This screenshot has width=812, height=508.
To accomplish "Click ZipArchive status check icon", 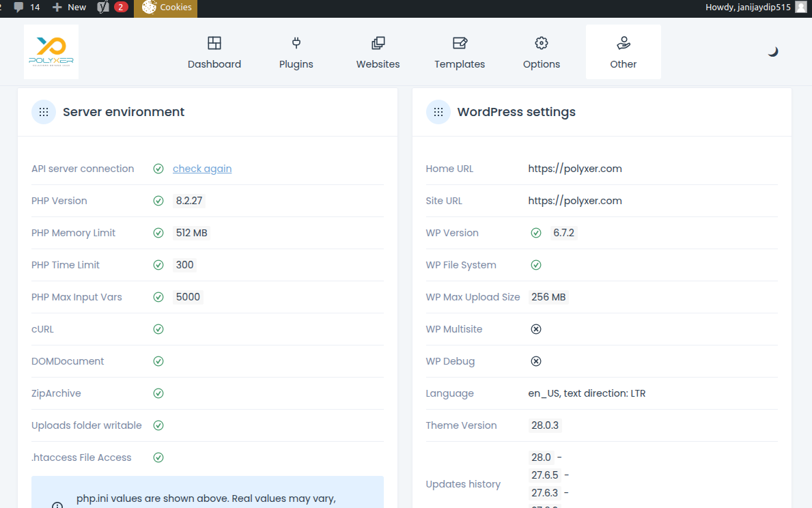I will (x=158, y=393).
